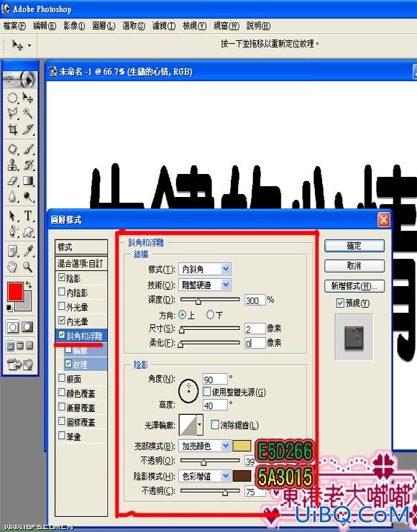Check 使用整體光源 global light option

point(206,392)
